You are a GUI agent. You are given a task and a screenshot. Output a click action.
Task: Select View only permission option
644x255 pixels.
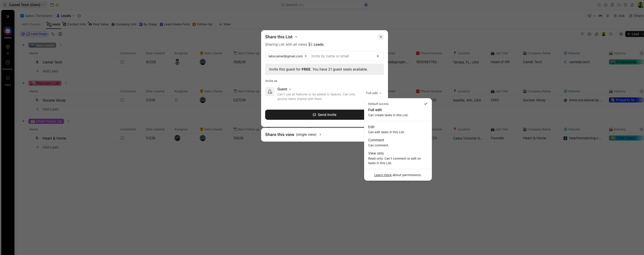pos(398,158)
